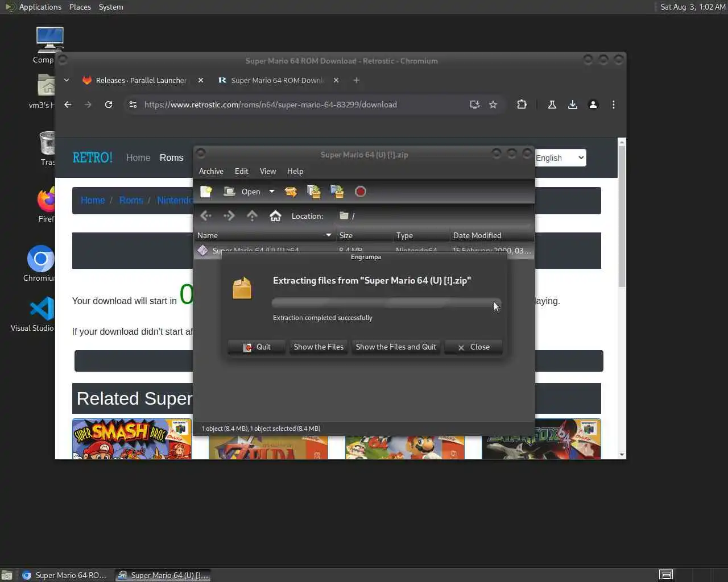Click the red Stop operation icon
Image resolution: width=728 pixels, height=582 pixels.
[360, 192]
